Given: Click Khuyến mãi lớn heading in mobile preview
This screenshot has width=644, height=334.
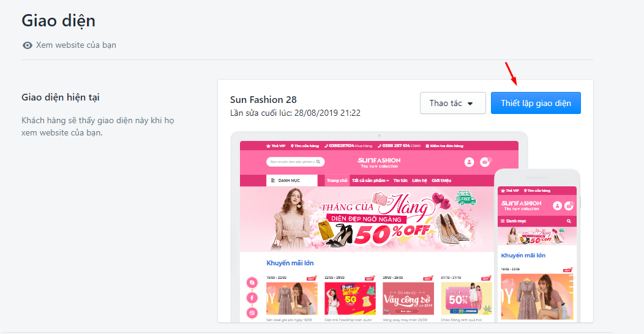Looking at the screenshot, I should [x=523, y=256].
